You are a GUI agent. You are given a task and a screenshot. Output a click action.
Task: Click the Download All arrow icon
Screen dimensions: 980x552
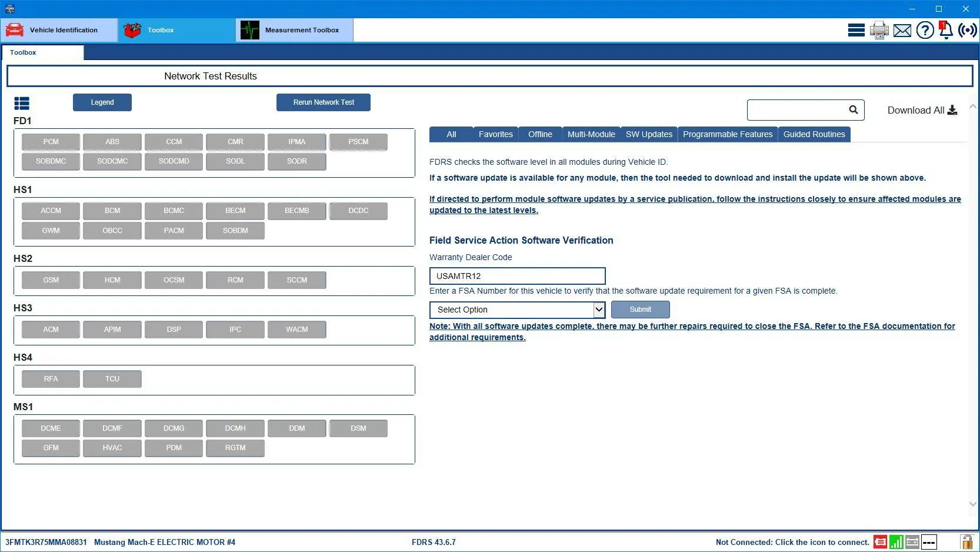[952, 110]
